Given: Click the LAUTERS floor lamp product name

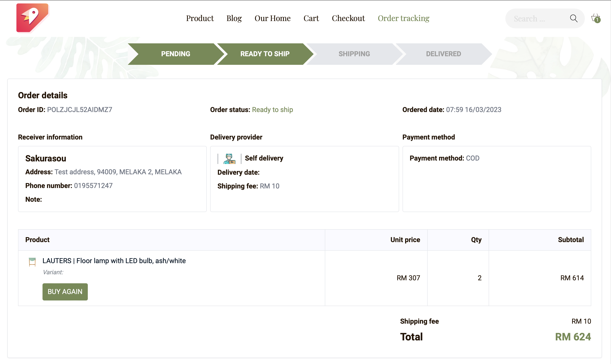Looking at the screenshot, I should [x=114, y=261].
